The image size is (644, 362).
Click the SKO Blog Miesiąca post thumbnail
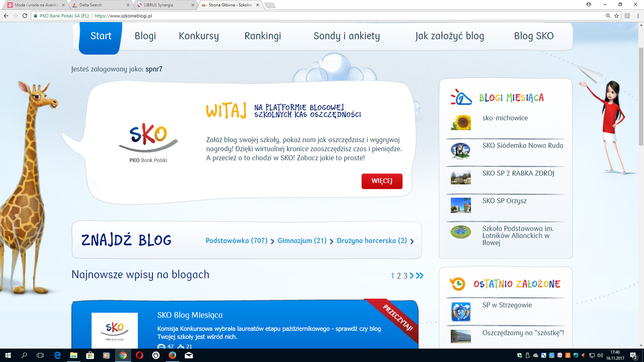point(114,330)
